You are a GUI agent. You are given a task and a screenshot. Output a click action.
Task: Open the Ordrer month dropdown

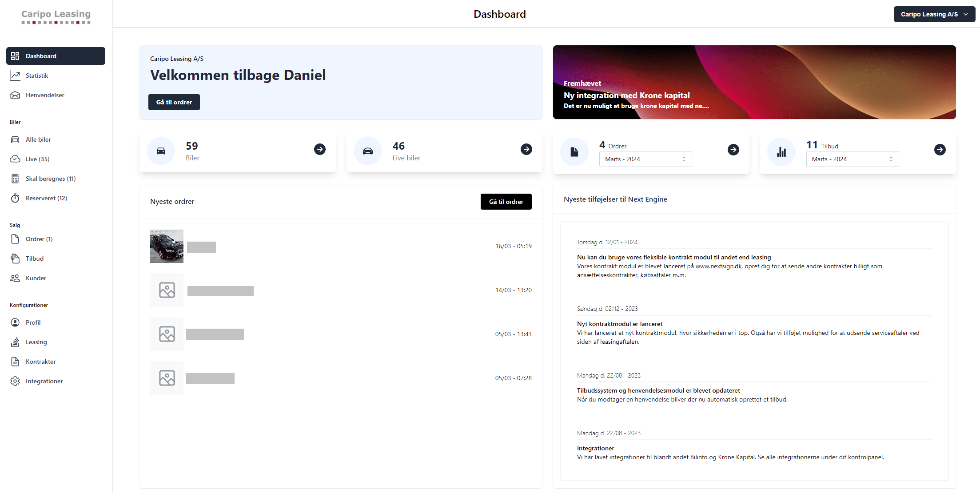click(645, 159)
